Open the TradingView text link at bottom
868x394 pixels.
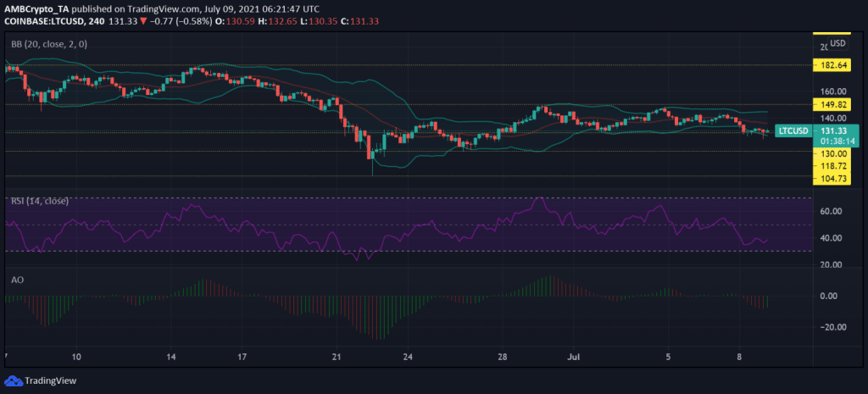point(50,380)
